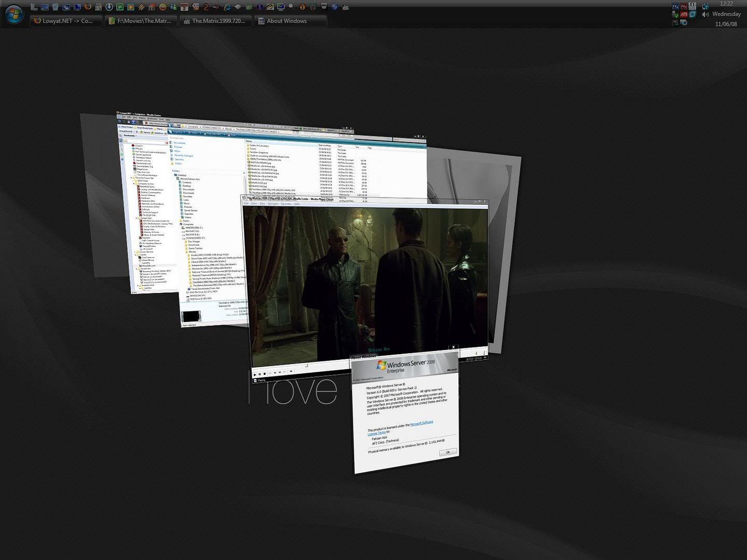The image size is (747, 560).
Task: Click the clock showing 12:22
Action: pyautogui.click(x=726, y=4)
